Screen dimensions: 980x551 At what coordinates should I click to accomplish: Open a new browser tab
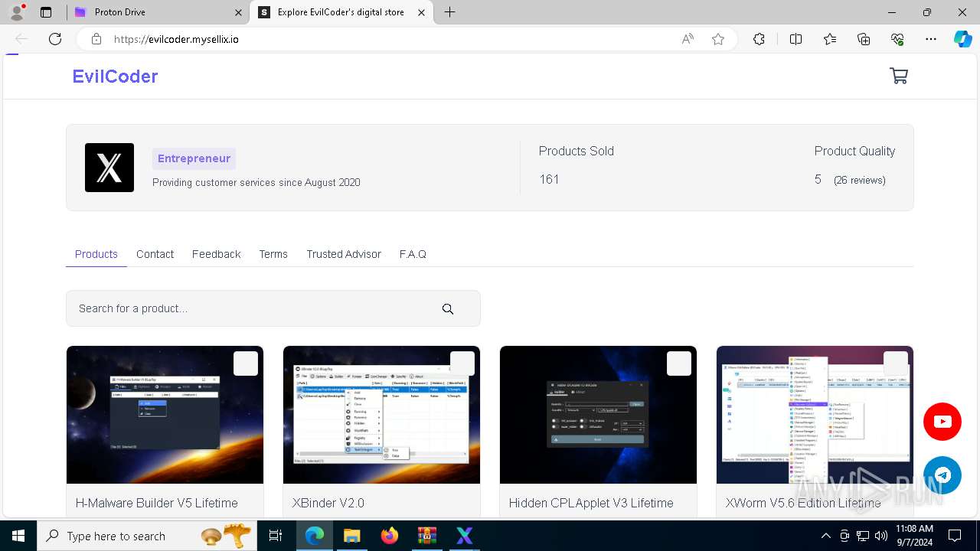tap(450, 12)
